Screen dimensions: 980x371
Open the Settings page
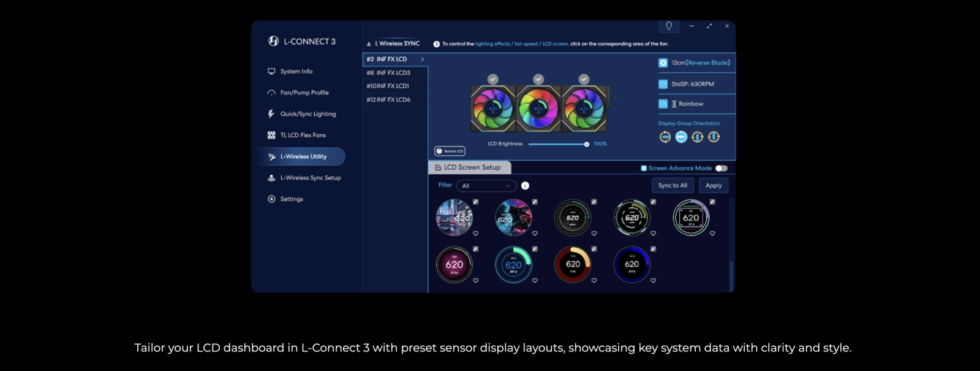[x=285, y=199]
